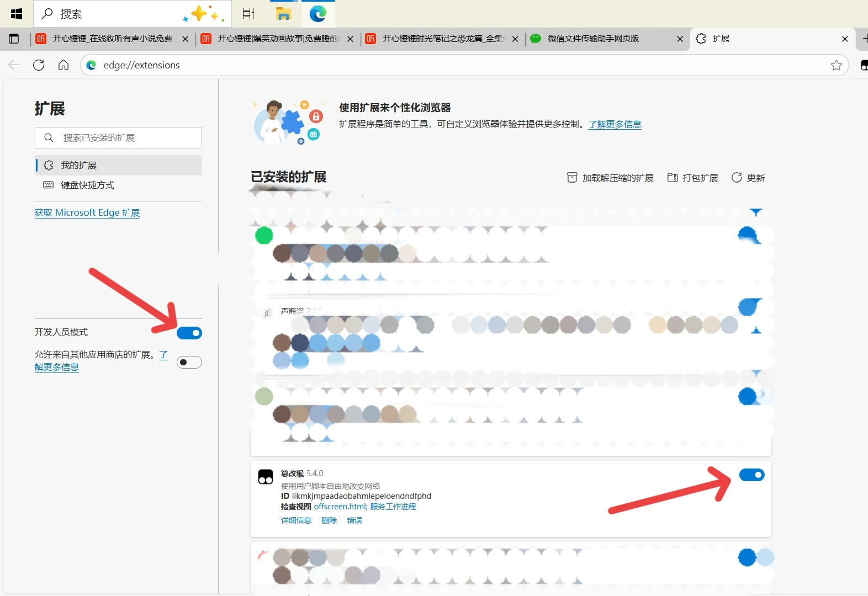Screen dimensions: 868x596
Task: Open the tab actions menu
Action: pos(14,39)
